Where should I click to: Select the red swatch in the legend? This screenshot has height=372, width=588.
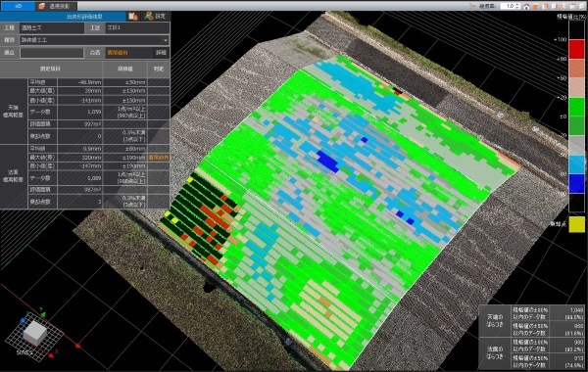577,49
